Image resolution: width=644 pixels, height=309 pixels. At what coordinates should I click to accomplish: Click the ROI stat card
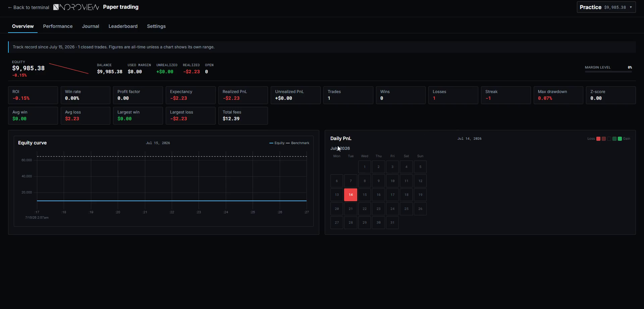pos(33,95)
